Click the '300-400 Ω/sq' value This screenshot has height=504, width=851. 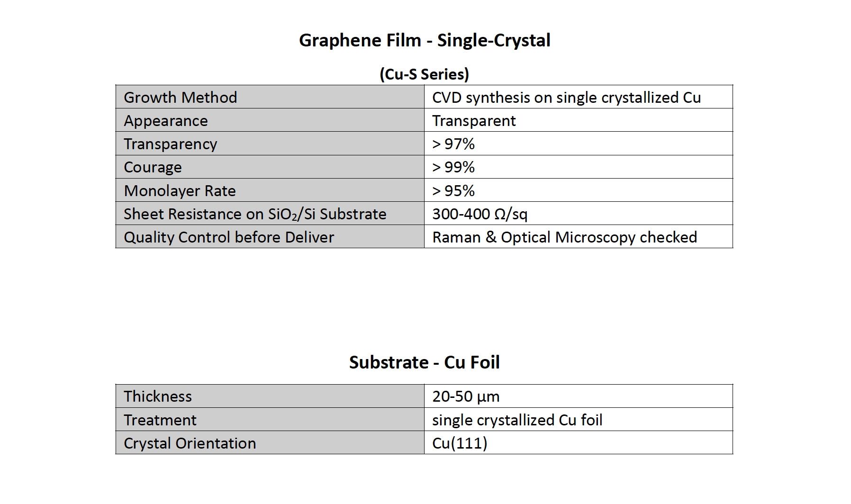tap(480, 214)
